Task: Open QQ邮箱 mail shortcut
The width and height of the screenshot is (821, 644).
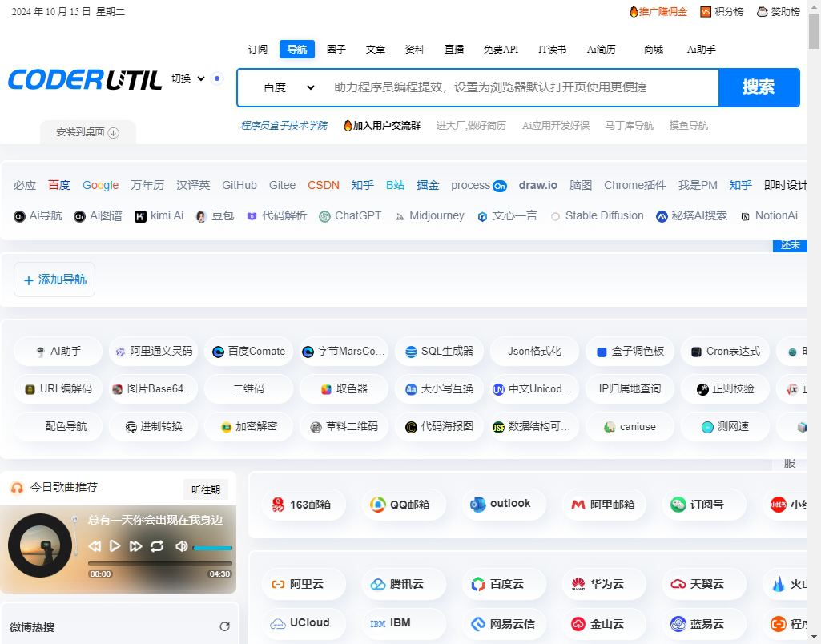Action: click(x=404, y=505)
